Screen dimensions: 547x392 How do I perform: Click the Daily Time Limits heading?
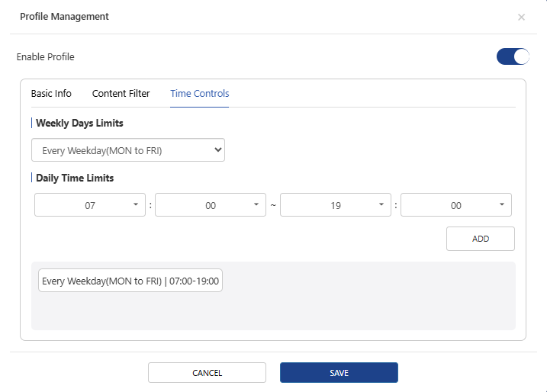[75, 178]
